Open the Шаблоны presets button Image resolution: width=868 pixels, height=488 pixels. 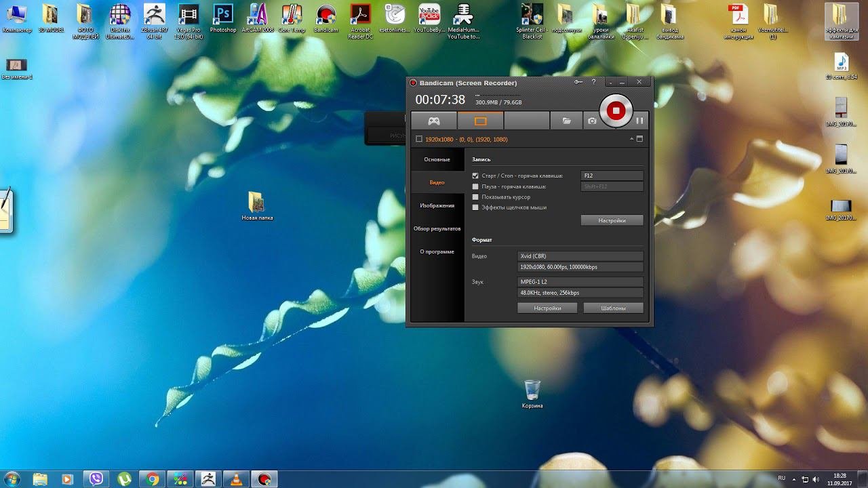point(613,308)
